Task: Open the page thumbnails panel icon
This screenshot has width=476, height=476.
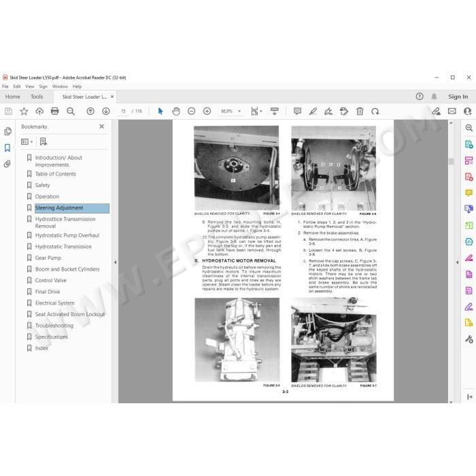Action: pos(8,131)
